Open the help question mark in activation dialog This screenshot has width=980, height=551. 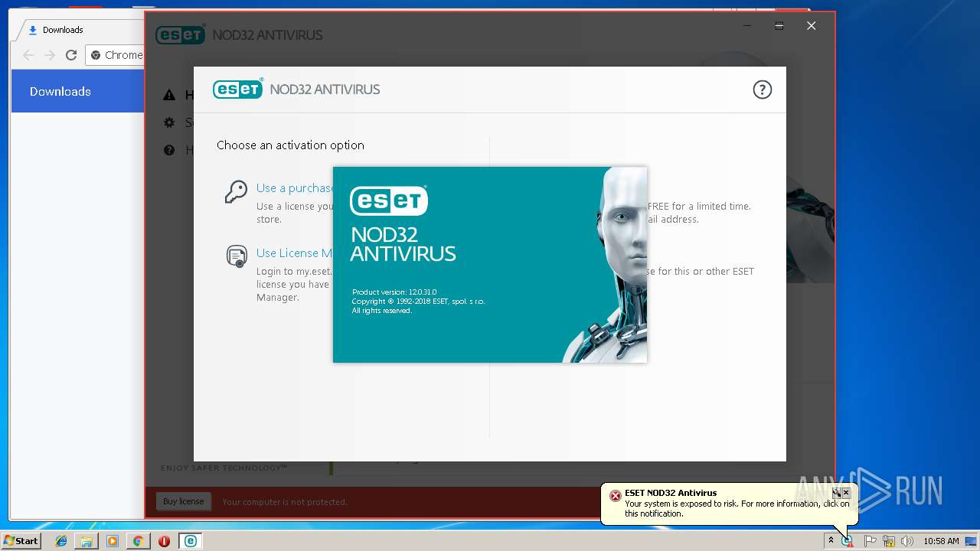coord(762,90)
